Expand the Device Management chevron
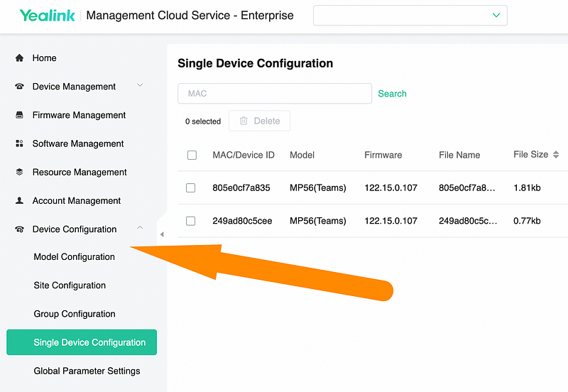 (140, 85)
